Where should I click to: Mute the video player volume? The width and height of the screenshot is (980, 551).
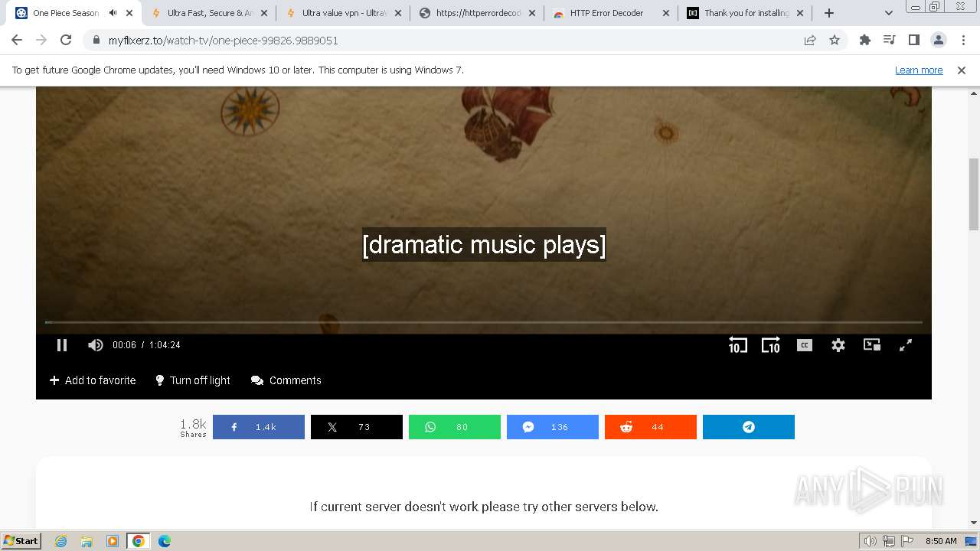[x=95, y=345]
